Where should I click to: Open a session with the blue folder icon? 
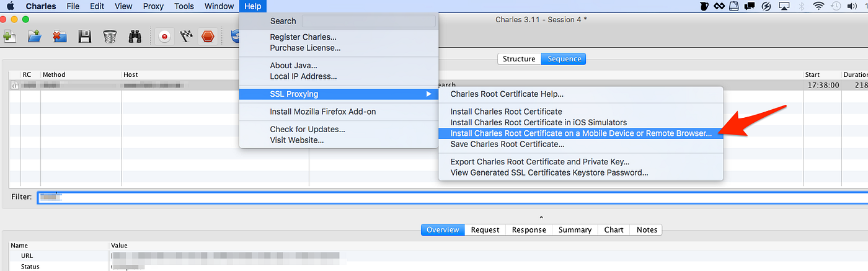point(35,37)
